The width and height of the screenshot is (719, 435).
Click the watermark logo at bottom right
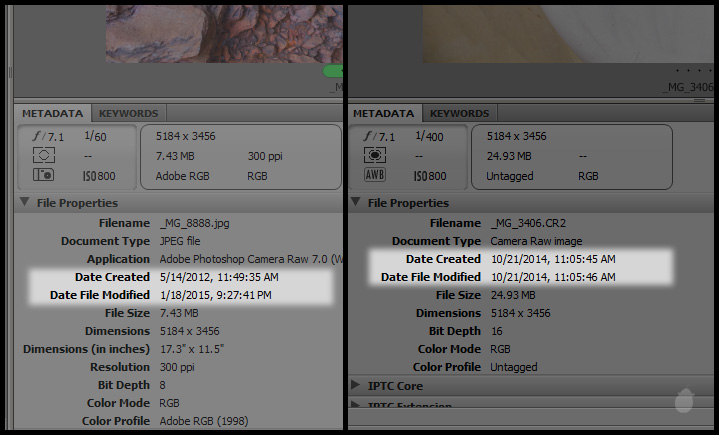[684, 400]
